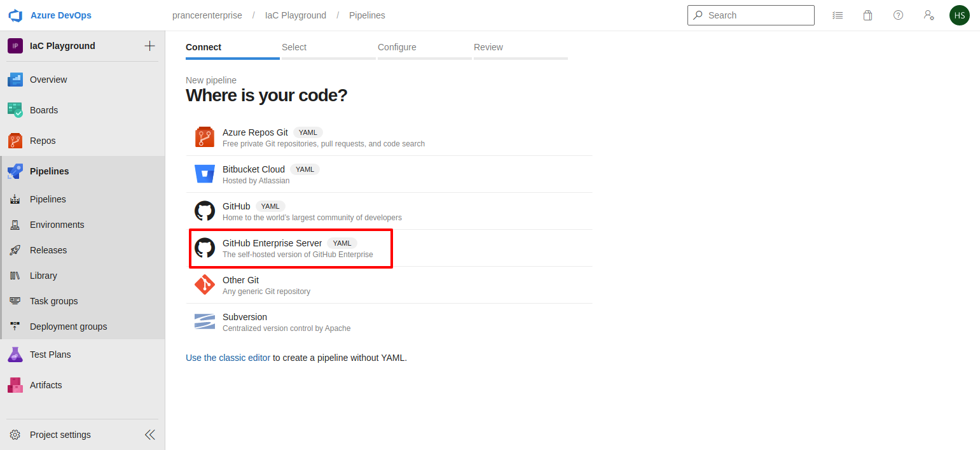The image size is (980, 450).
Task: Click YAML badge beside Azure Repos Git
Action: (x=308, y=132)
